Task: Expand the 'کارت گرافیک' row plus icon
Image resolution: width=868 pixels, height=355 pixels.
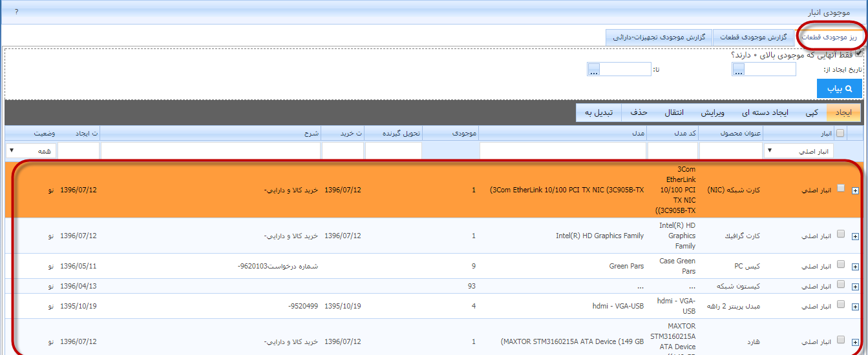Action: [x=856, y=237]
